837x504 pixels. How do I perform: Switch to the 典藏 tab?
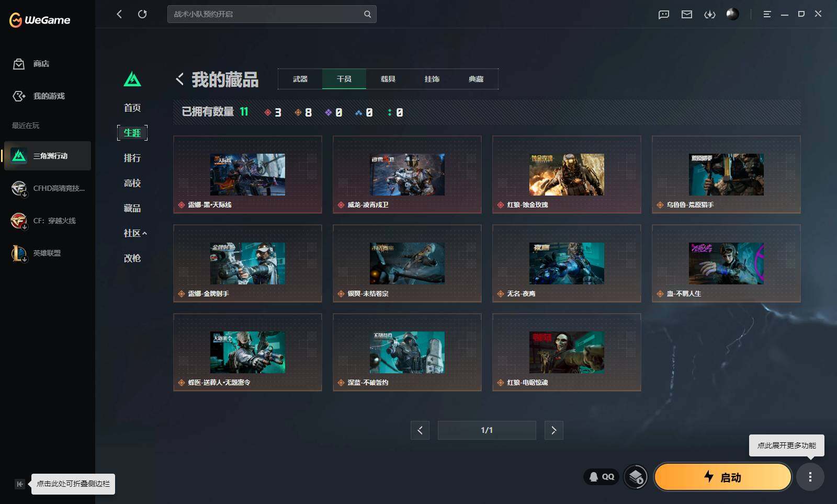click(476, 79)
